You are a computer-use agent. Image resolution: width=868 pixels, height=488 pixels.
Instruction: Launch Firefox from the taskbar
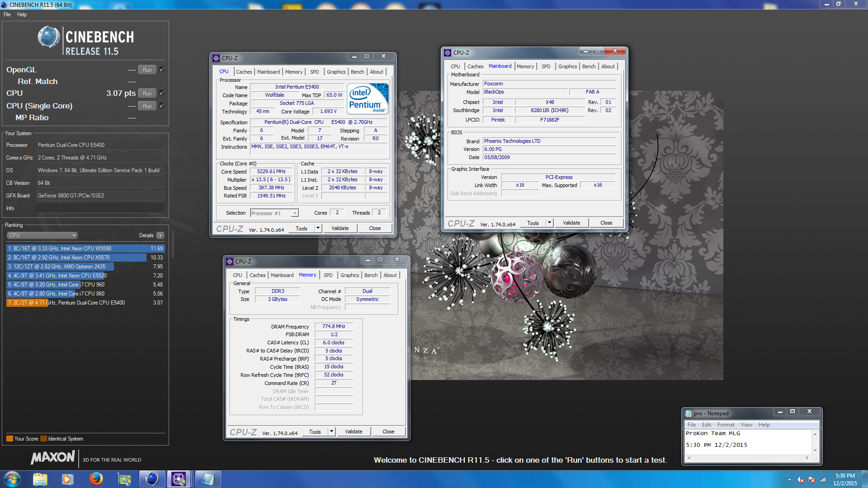point(96,479)
